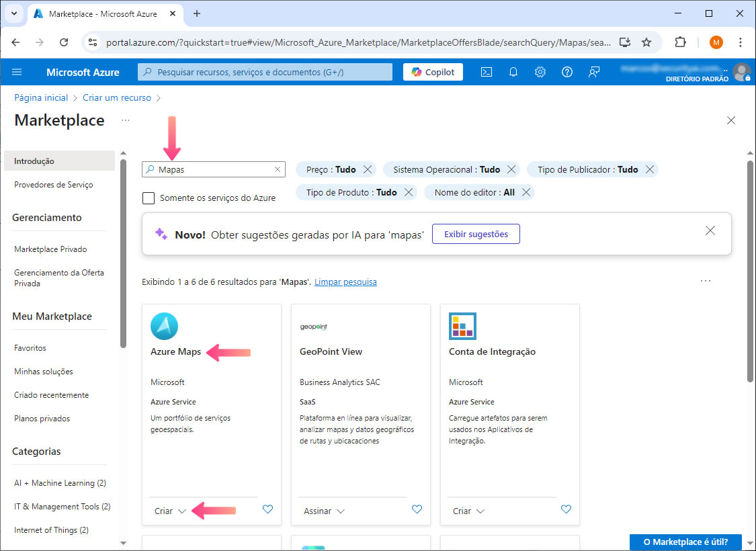This screenshot has width=756, height=551.
Task: Click the Página inicial breadcrumb
Action: click(41, 98)
